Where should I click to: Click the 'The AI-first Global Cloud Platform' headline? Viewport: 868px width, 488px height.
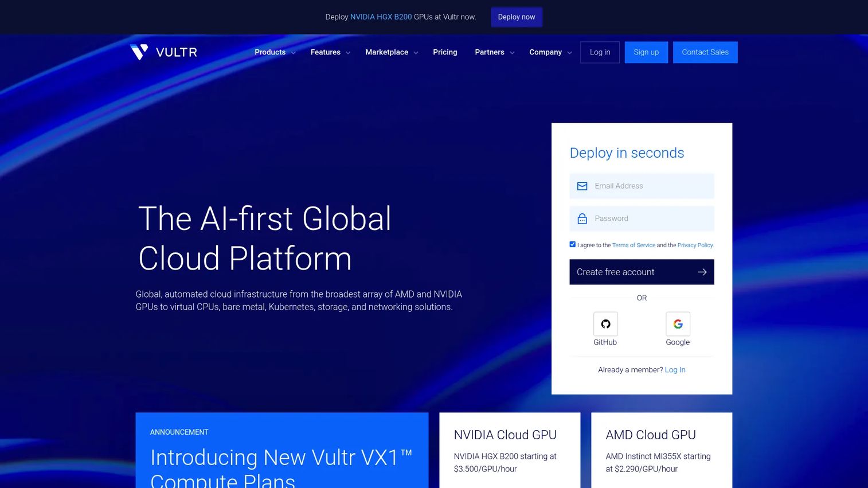pyautogui.click(x=265, y=239)
